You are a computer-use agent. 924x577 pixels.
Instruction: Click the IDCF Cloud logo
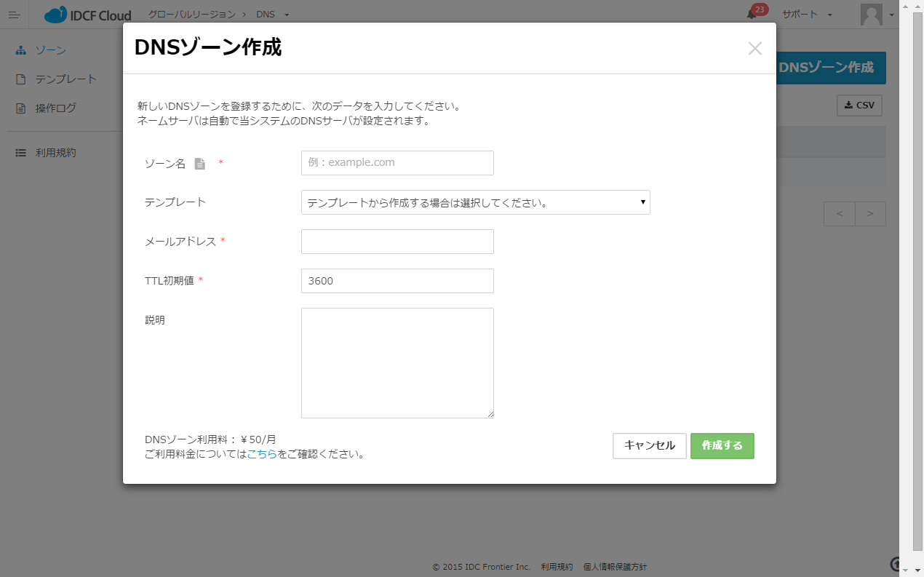87,15
